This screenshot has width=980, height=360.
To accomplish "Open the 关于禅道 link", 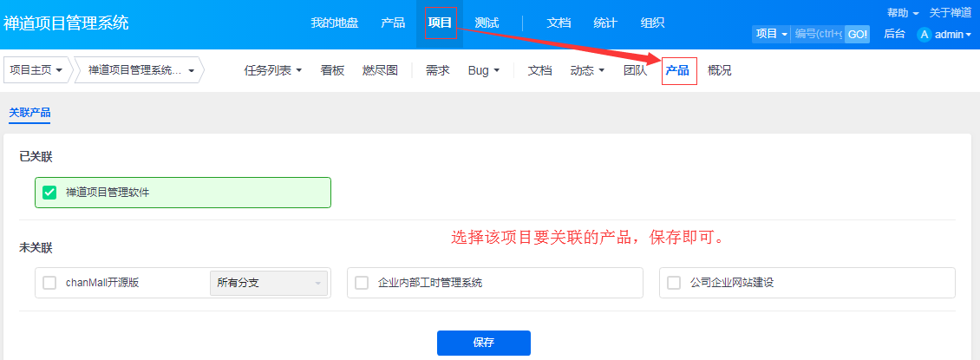I will [951, 12].
